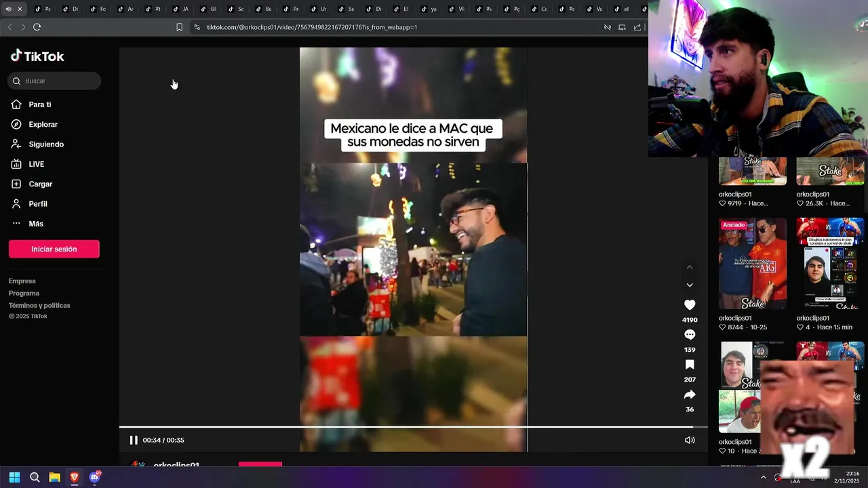Open the Empresa footer link

pyautogui.click(x=22, y=281)
